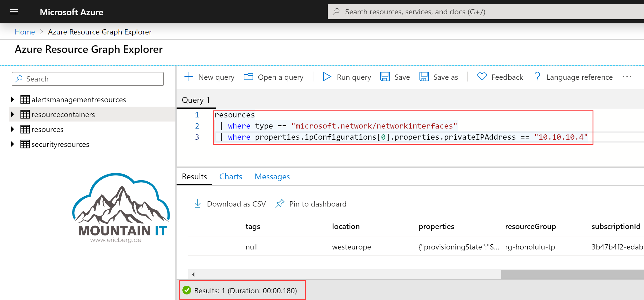Select the Query 1 tab
The image size is (644, 300).
196,100
